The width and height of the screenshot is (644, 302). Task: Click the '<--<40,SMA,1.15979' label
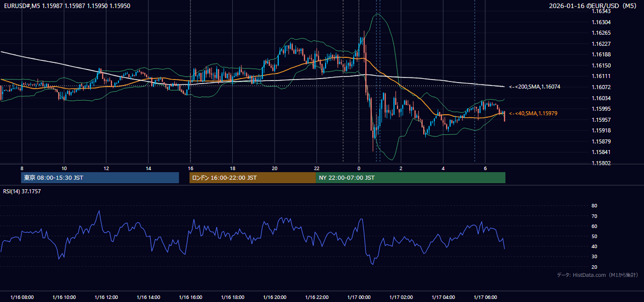(x=533, y=114)
